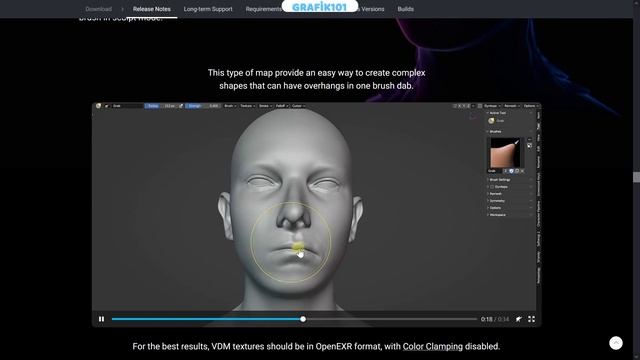Open the Falloff dropdown in header
The width and height of the screenshot is (640, 360).
click(282, 106)
